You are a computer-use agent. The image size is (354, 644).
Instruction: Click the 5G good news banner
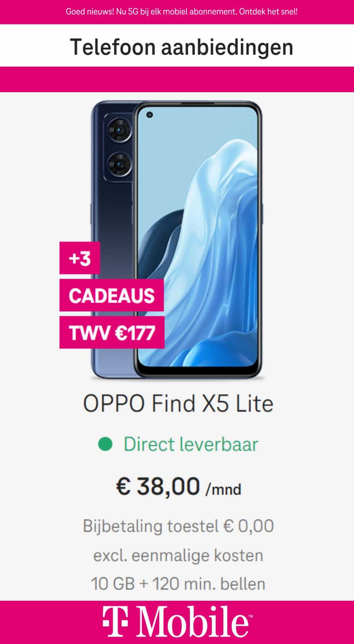182,12
